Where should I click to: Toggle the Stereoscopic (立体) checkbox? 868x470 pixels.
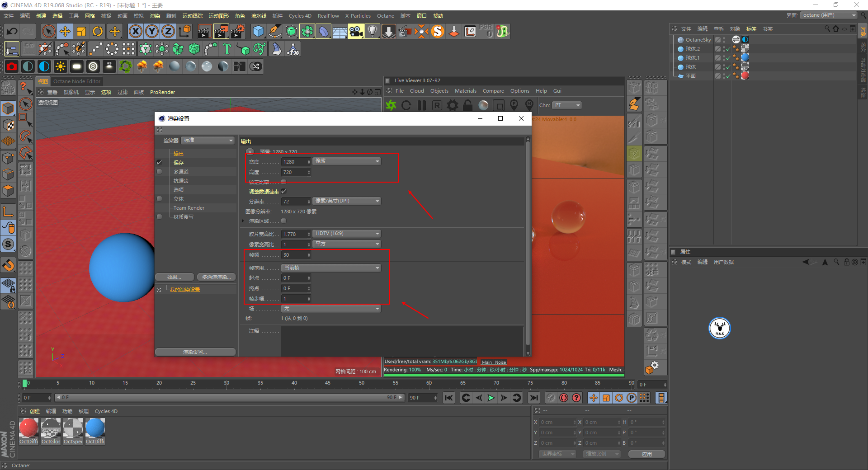159,199
